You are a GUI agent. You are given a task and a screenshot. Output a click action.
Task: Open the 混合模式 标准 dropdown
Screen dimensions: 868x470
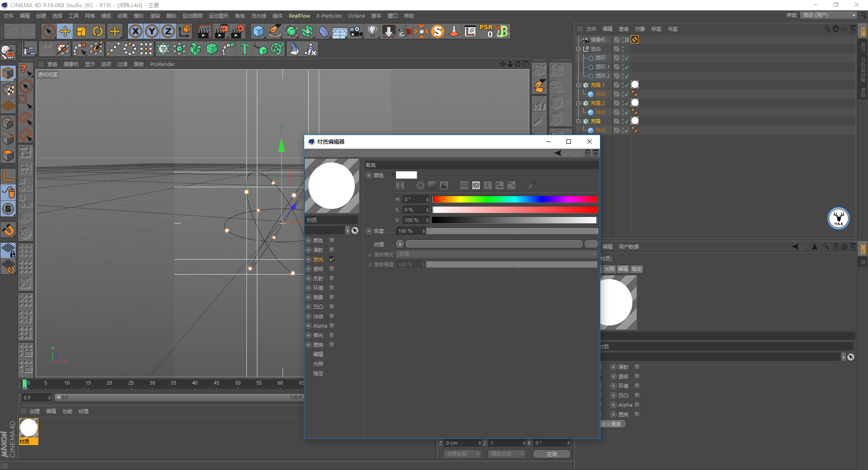point(497,254)
